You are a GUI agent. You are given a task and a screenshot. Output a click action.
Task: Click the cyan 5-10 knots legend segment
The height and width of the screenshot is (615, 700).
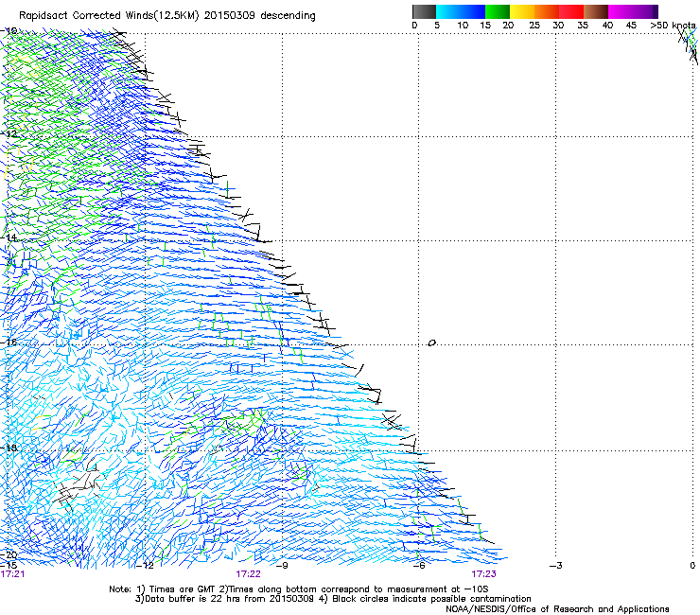coord(448,11)
